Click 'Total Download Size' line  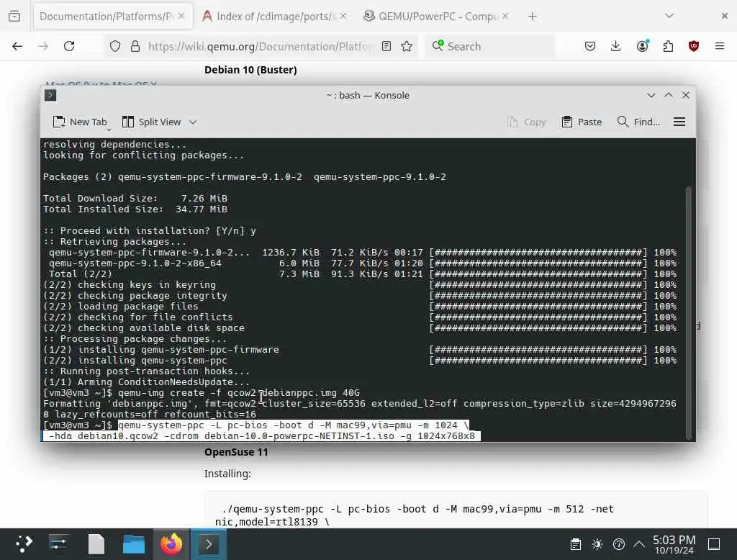(x=135, y=199)
